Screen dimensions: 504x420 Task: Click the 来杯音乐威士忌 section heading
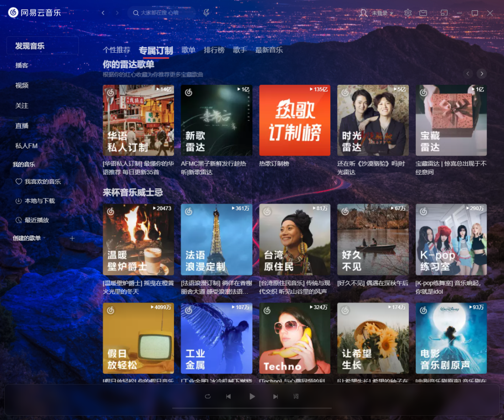[133, 193]
